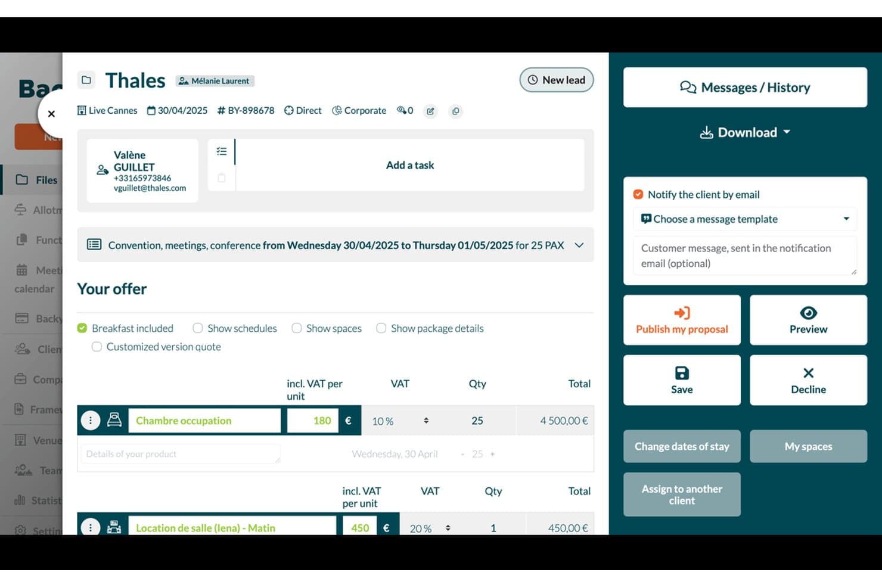Enable Customized version quote option

point(97,347)
